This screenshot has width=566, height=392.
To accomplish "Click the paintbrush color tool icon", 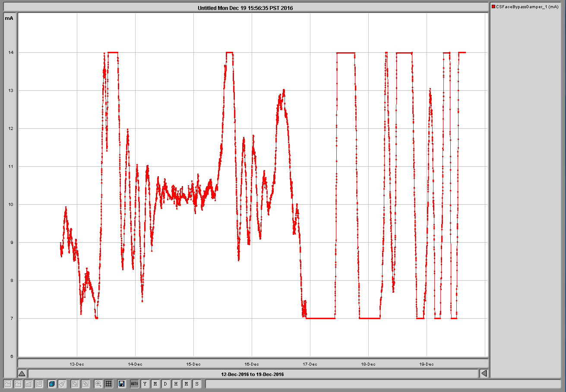I will pyautogui.click(x=62, y=384).
